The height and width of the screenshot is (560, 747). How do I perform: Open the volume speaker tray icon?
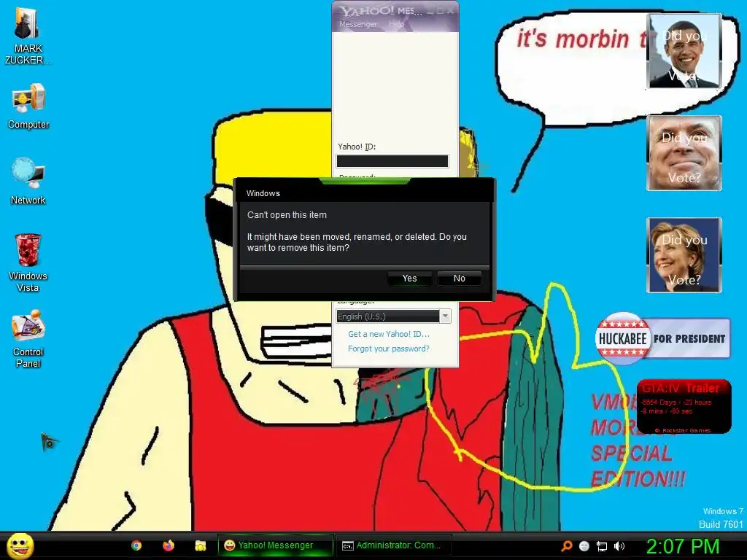click(x=619, y=546)
